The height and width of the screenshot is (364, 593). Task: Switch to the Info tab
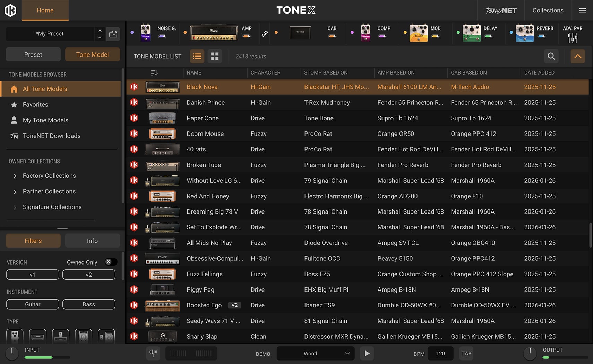point(92,241)
